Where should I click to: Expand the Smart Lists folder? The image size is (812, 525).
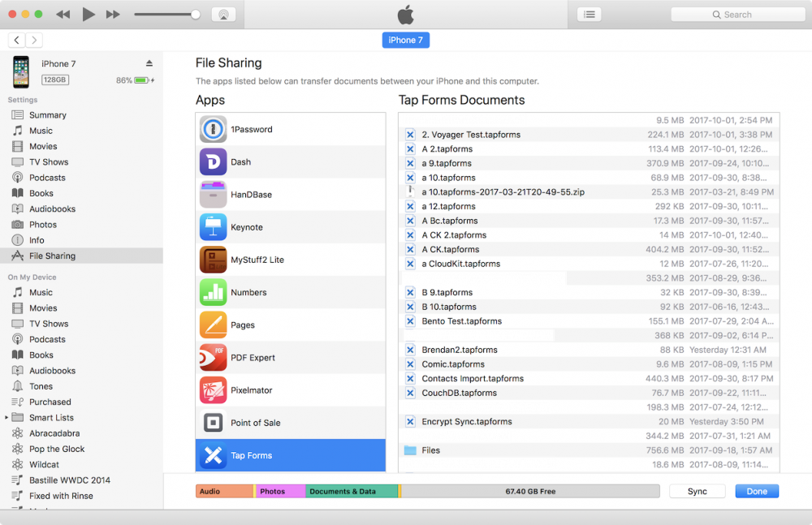pos(6,417)
